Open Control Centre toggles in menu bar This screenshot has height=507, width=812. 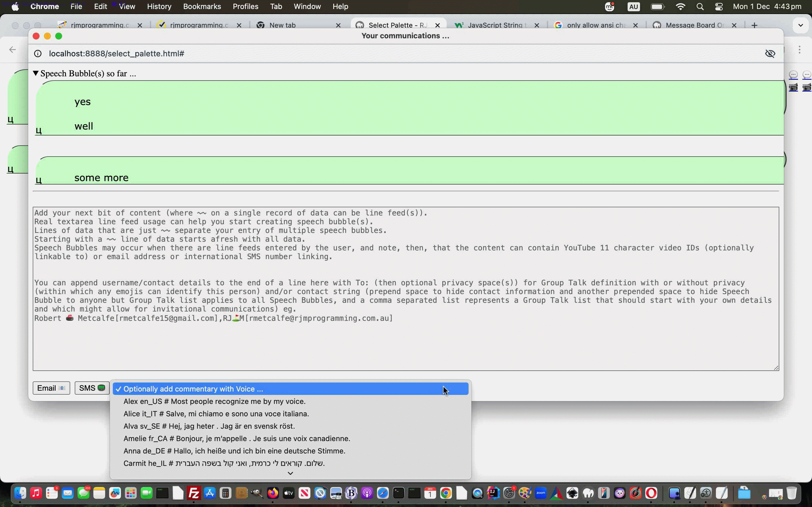click(x=719, y=7)
